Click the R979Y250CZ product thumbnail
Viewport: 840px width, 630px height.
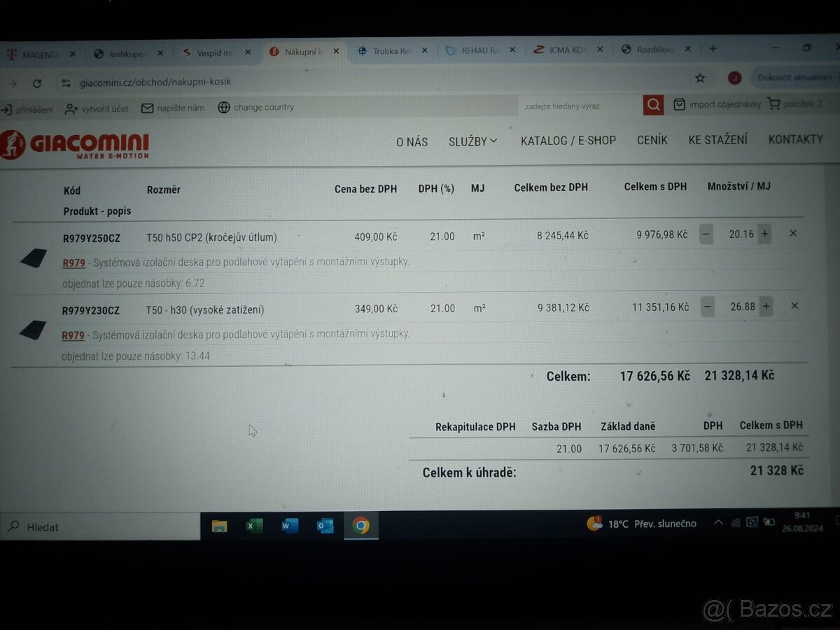pos(33,258)
